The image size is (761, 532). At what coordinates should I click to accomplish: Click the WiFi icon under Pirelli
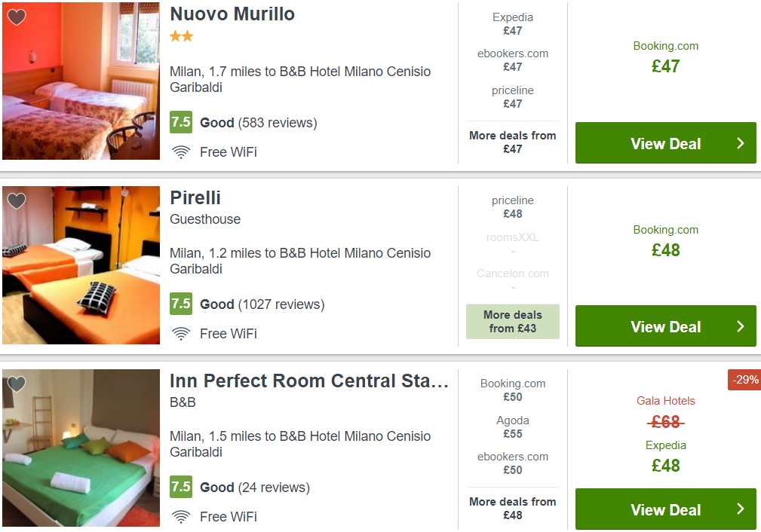[x=181, y=334]
